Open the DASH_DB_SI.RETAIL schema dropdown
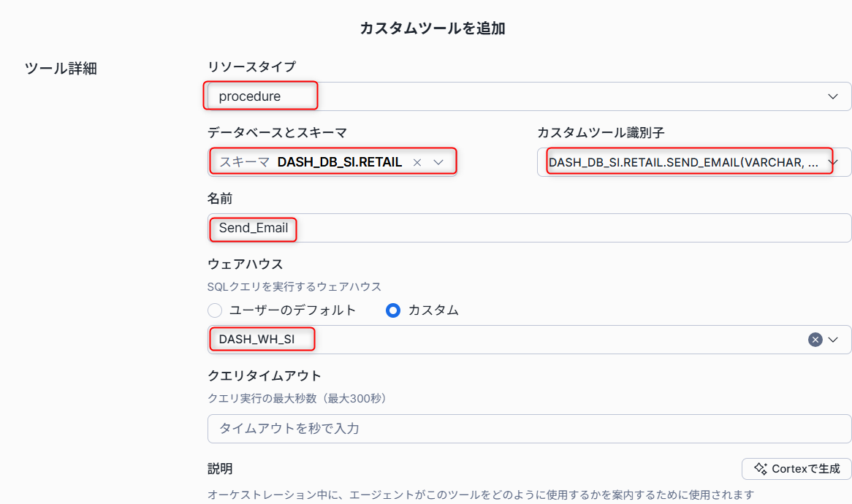 pos(340,163)
